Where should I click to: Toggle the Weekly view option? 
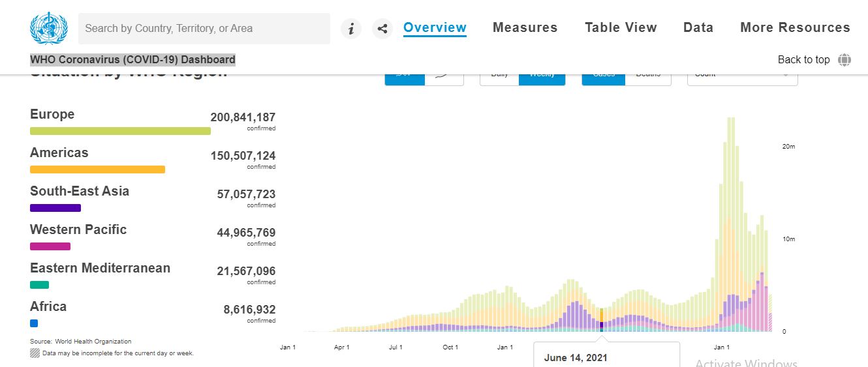click(542, 77)
